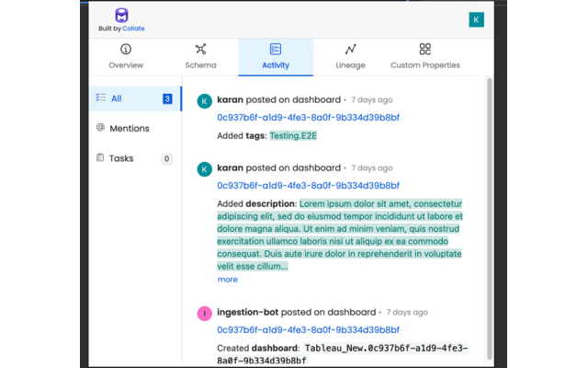Click the Lorem ipsum description text
Image resolution: width=588 pixels, height=368 pixels.
click(x=340, y=235)
